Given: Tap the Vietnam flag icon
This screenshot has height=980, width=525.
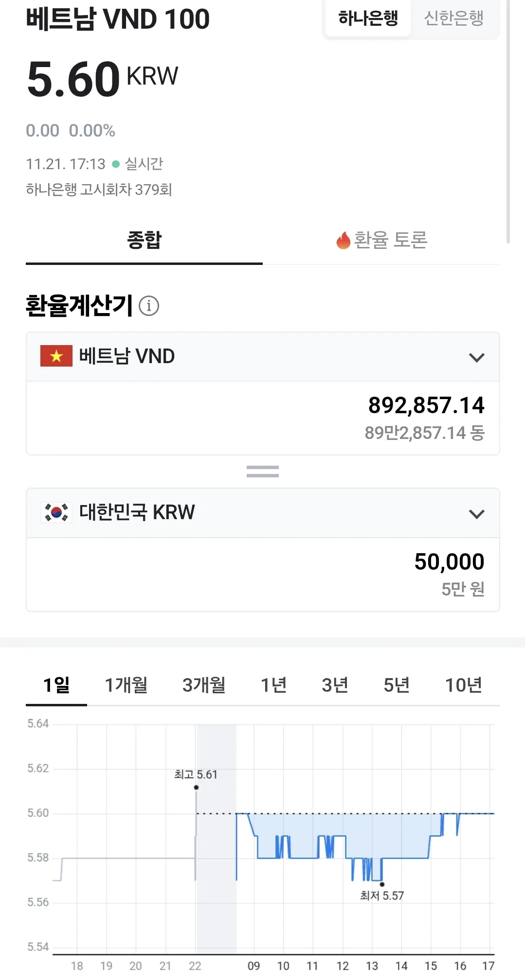Looking at the screenshot, I should click(x=56, y=356).
